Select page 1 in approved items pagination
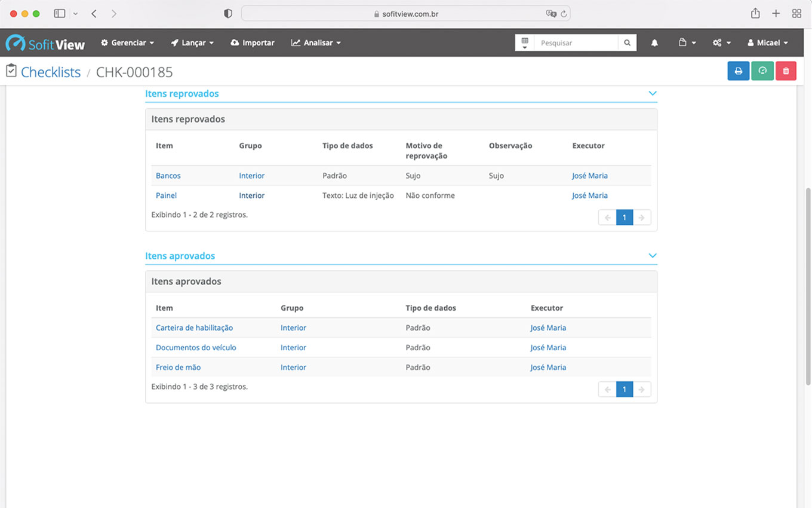Image resolution: width=812 pixels, height=508 pixels. (x=624, y=390)
